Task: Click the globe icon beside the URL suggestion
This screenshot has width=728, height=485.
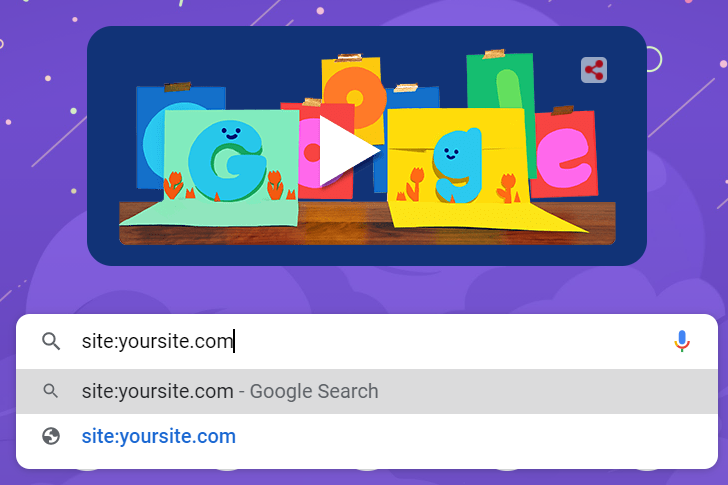Action: (51, 436)
